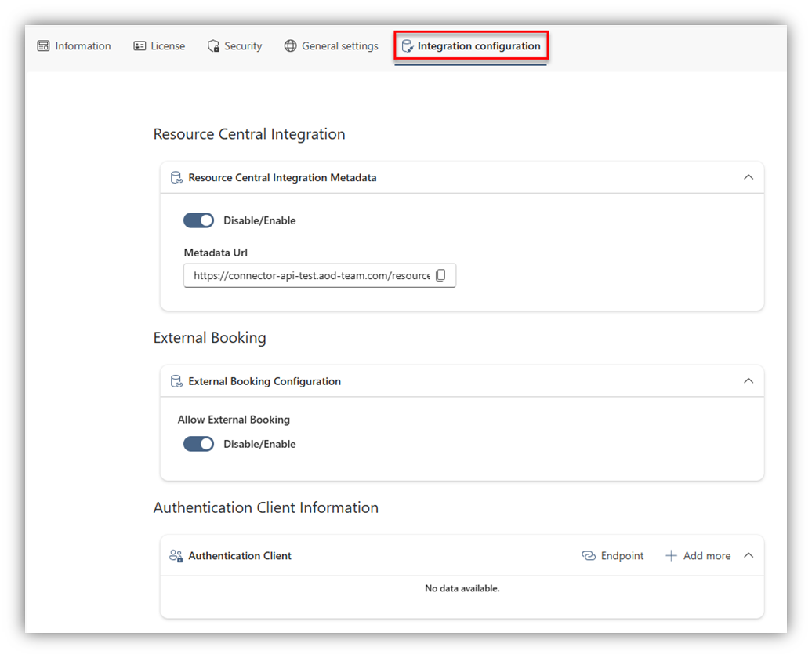
Task: Click Resource Central Integration Metadata icon
Action: tap(176, 178)
